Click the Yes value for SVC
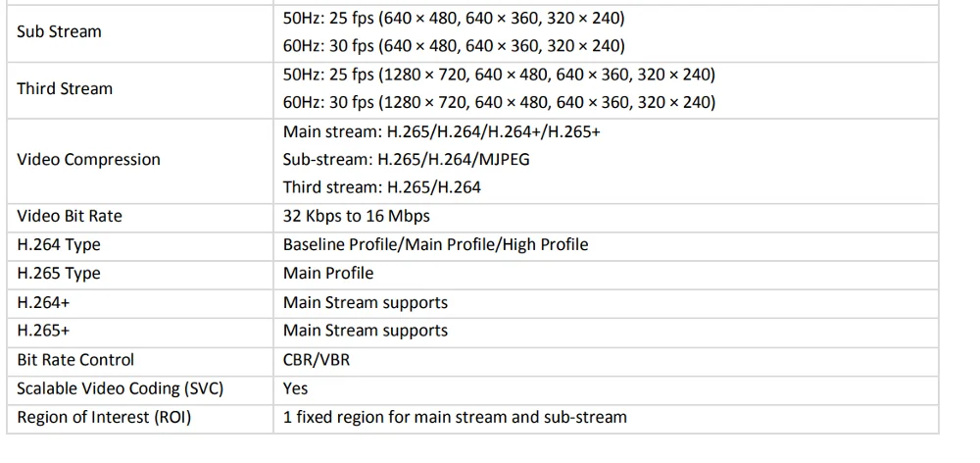980x463 pixels. [296, 388]
